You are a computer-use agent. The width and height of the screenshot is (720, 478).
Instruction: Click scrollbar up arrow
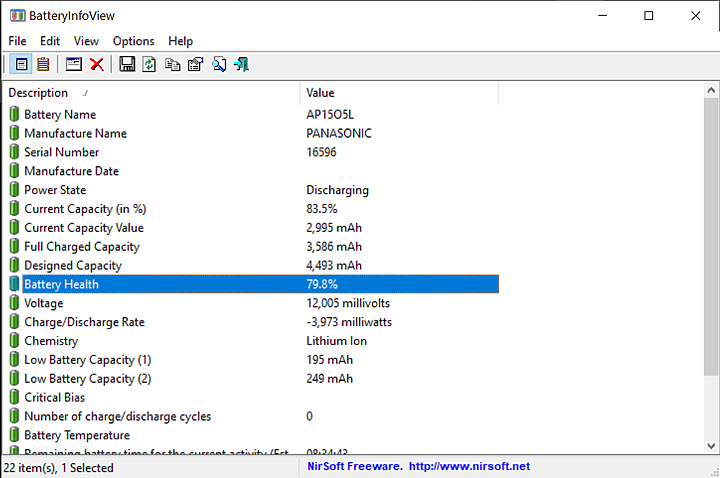tap(711, 90)
